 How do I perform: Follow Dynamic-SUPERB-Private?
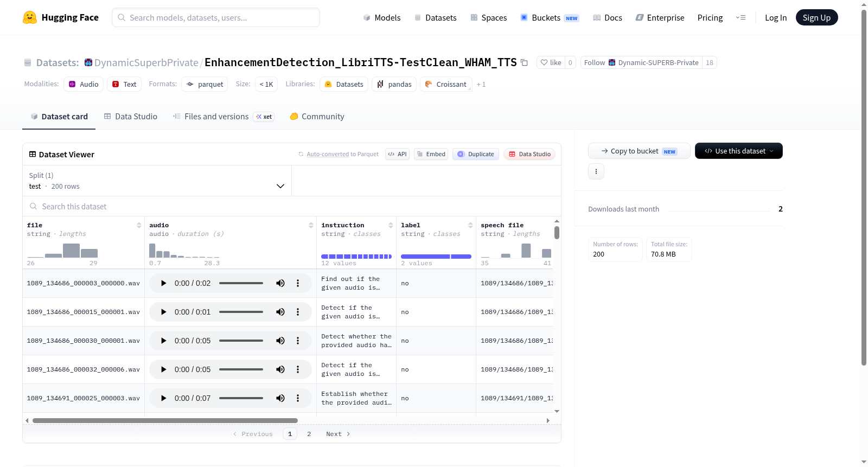[641, 62]
